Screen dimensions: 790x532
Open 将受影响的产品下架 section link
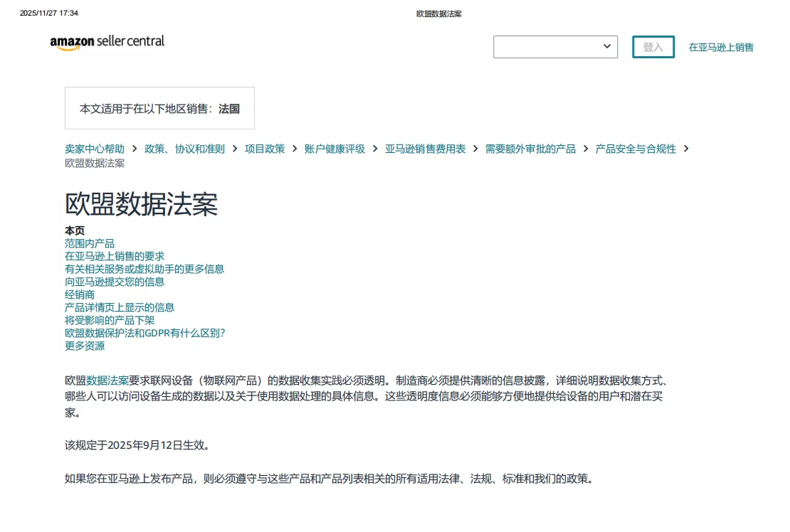pos(110,320)
